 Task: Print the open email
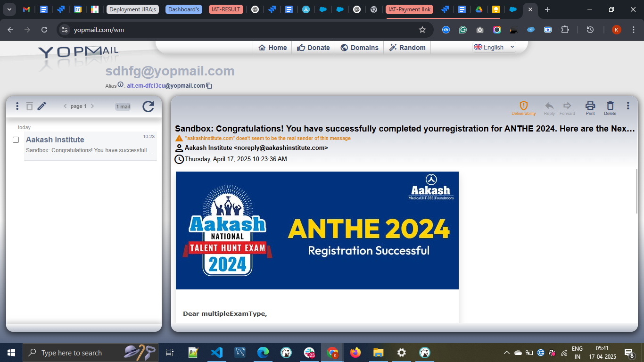pyautogui.click(x=590, y=108)
